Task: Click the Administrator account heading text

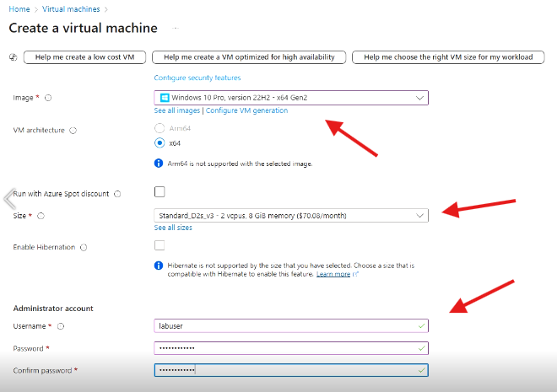Action: click(53, 309)
